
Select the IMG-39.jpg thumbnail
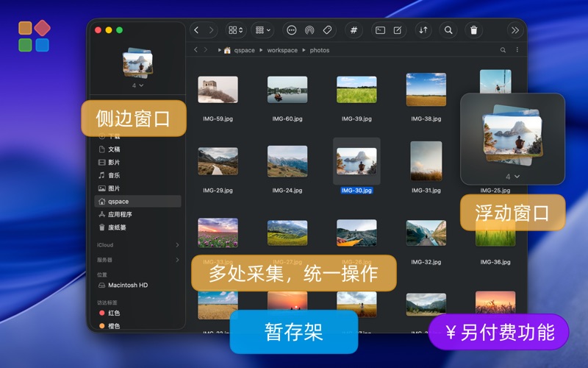pos(356,90)
